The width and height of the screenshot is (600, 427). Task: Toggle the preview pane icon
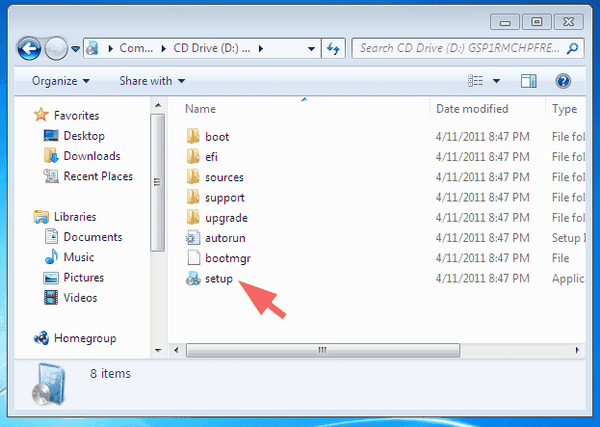(528, 81)
